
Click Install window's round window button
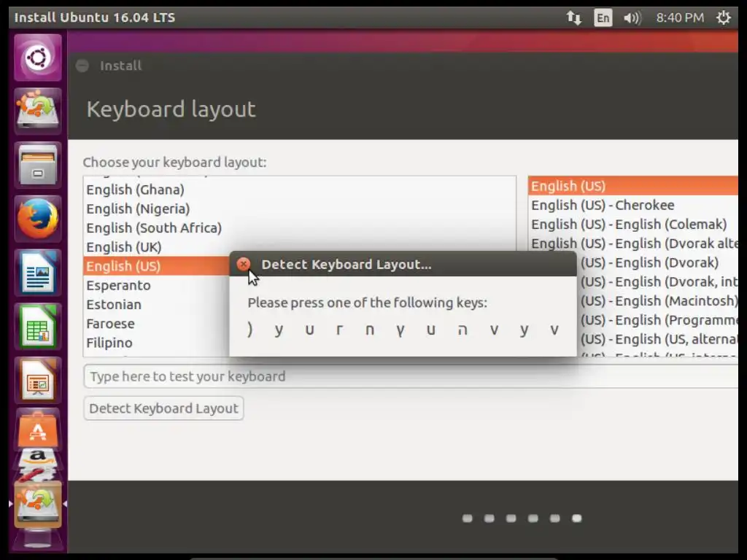82,66
